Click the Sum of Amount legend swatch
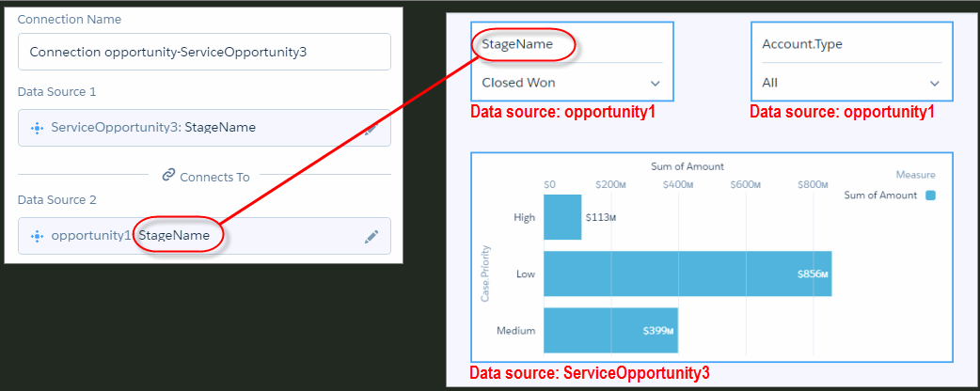 click(930, 195)
